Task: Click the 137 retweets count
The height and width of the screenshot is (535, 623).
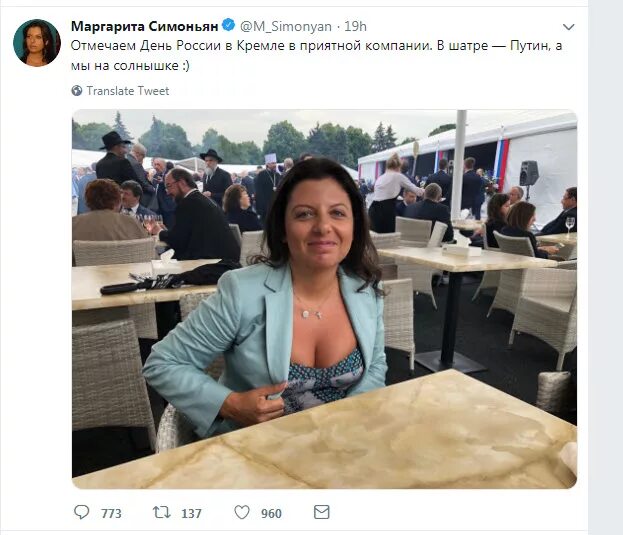Action: [192, 514]
